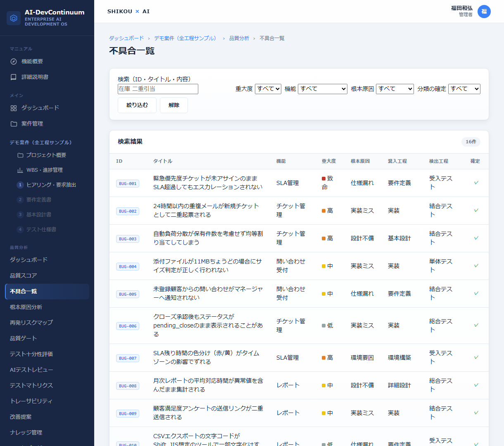504x446 pixels.
Task: Open 品質分析 ダッシュボード in the sidebar
Action: (x=47, y=260)
